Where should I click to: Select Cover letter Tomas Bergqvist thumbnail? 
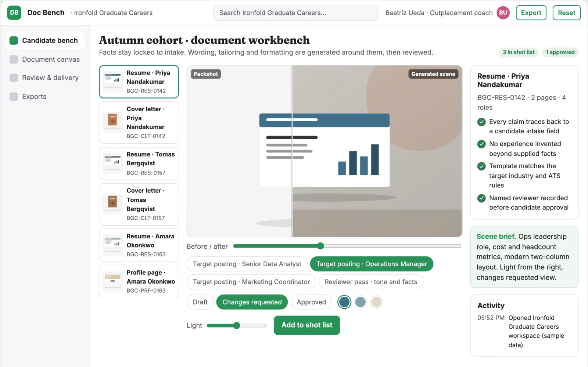point(112,204)
